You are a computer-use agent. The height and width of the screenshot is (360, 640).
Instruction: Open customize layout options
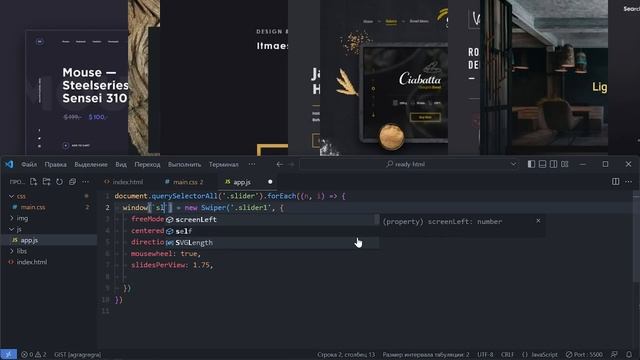(565, 164)
